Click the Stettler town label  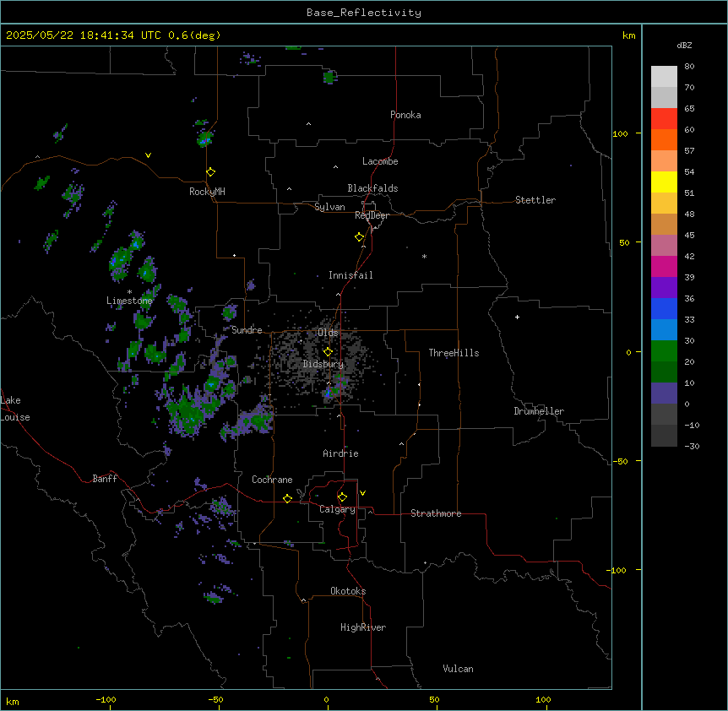[x=535, y=200]
